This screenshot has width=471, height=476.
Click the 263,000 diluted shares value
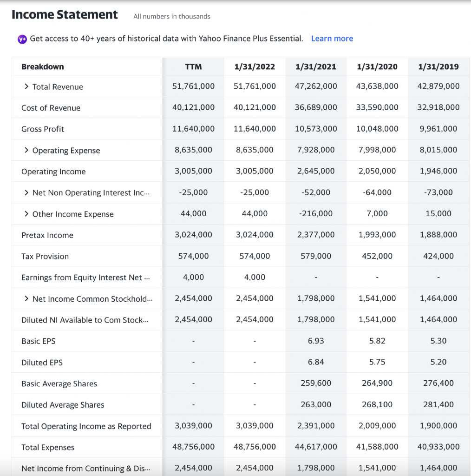[x=316, y=404]
